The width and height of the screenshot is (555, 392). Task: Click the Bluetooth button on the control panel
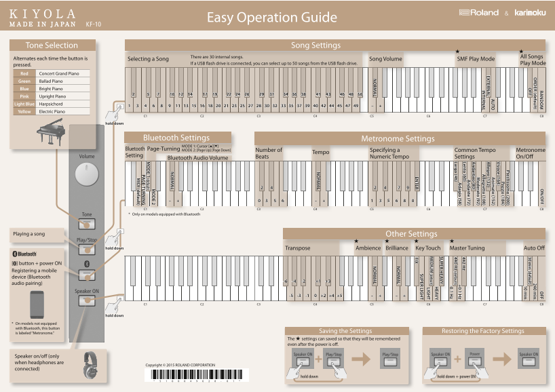(x=87, y=275)
